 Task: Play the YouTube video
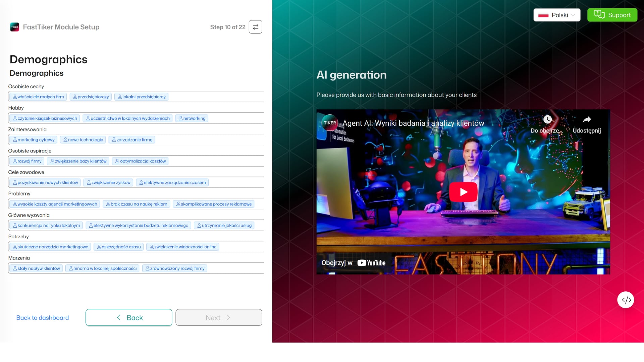click(463, 192)
